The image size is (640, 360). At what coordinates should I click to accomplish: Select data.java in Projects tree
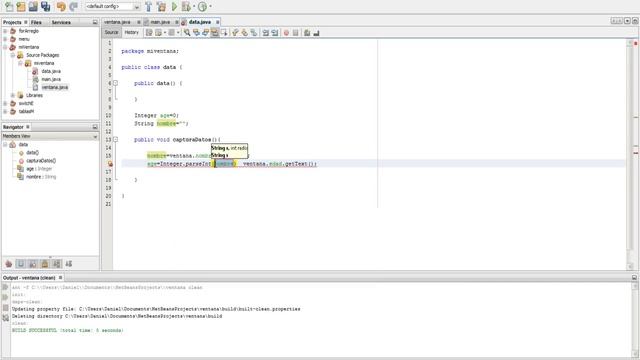coord(51,71)
